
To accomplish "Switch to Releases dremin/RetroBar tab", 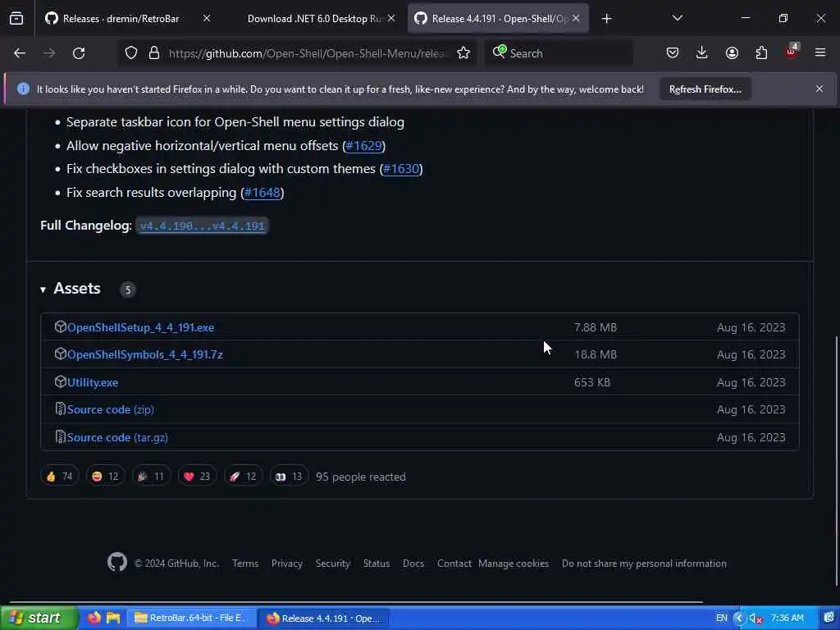I will (121, 19).
